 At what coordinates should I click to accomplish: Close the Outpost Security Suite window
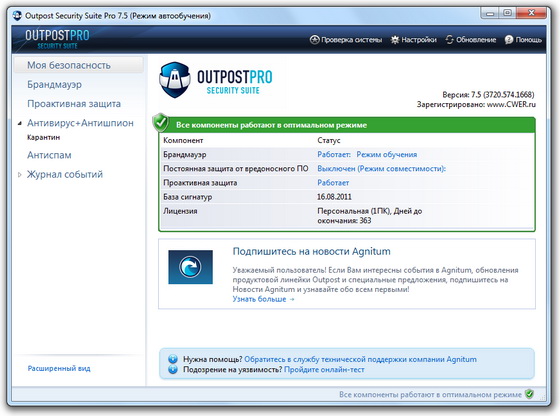pyautogui.click(x=531, y=13)
